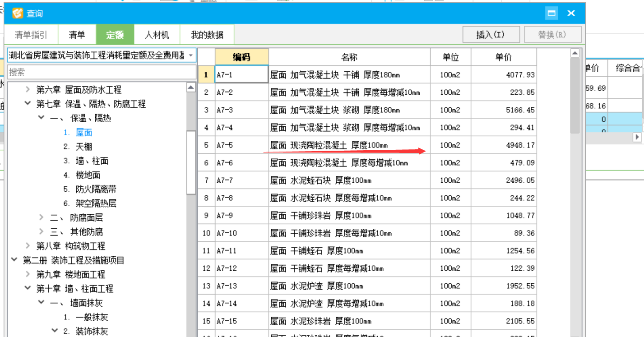Select the 4. 楼地面 tree item
The image size is (644, 337).
82,175
